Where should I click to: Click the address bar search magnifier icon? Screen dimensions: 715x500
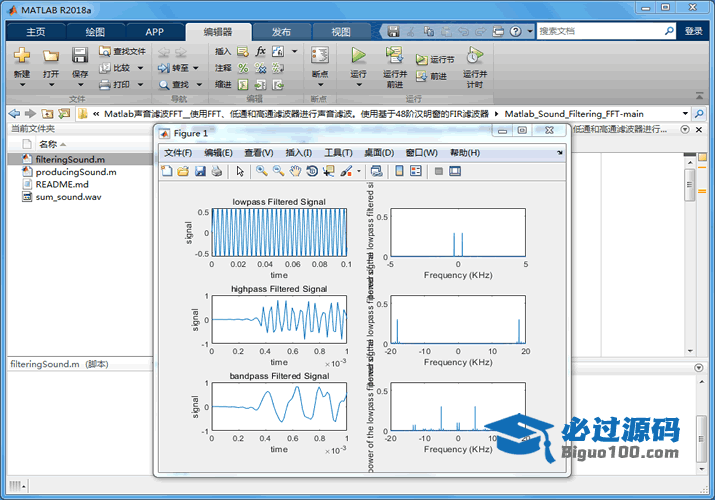tap(699, 113)
